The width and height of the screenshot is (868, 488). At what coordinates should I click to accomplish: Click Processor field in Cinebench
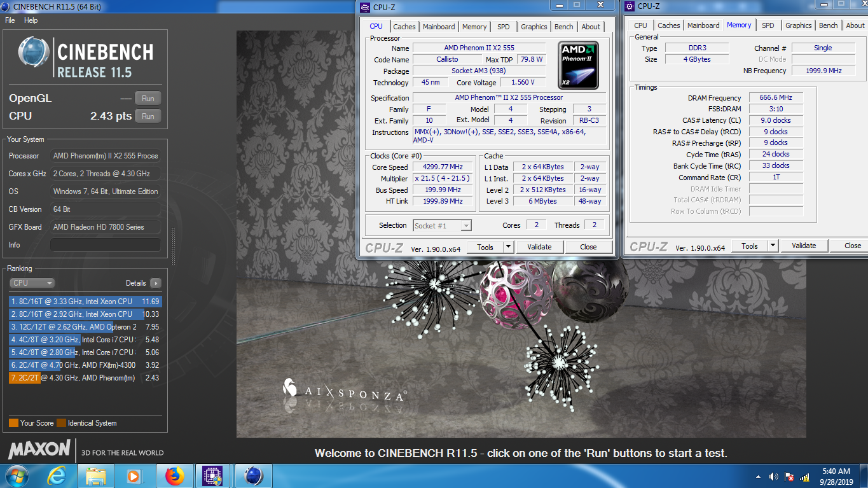pos(106,156)
